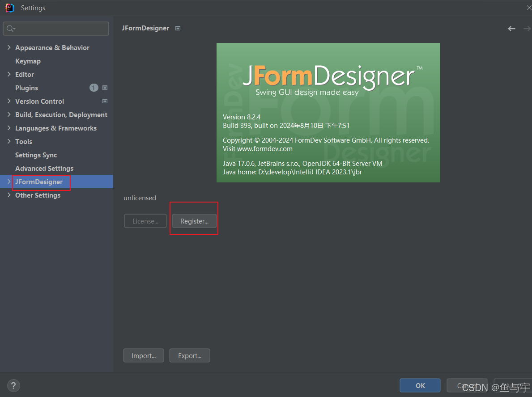
Task: Click the 'Version 8.2.4' text
Action: pos(242,117)
